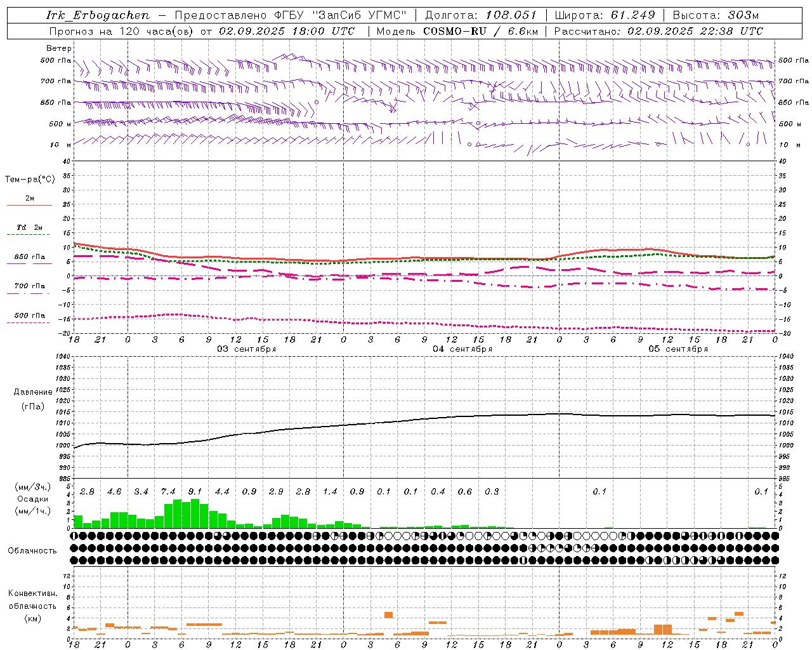Image resolution: width=812 pixels, height=650 pixels.
Task: Click the tallest green precipitation bar
Action: click(x=195, y=514)
